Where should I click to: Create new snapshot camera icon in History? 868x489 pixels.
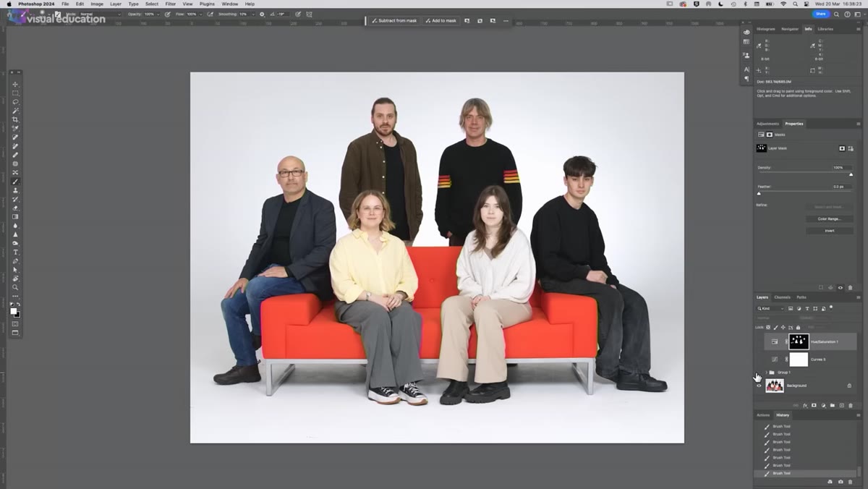(x=841, y=482)
